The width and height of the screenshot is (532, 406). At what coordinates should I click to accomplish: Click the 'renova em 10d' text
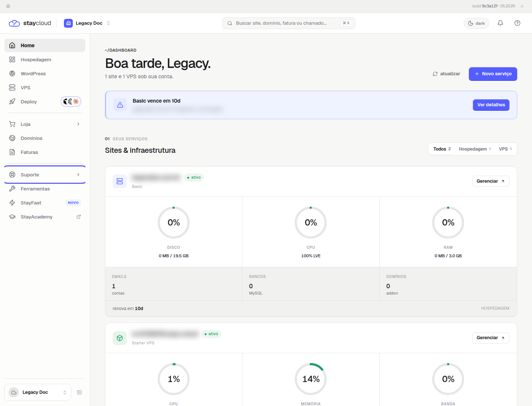128,309
